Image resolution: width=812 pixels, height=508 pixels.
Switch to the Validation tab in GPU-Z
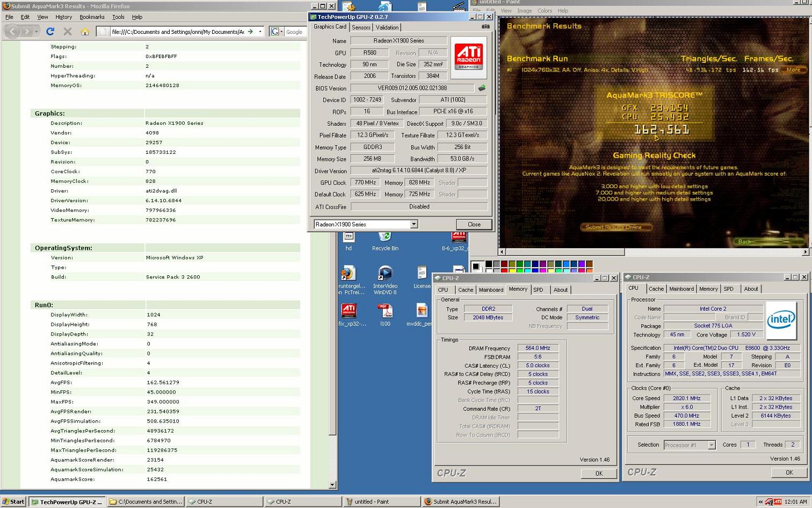pyautogui.click(x=387, y=27)
